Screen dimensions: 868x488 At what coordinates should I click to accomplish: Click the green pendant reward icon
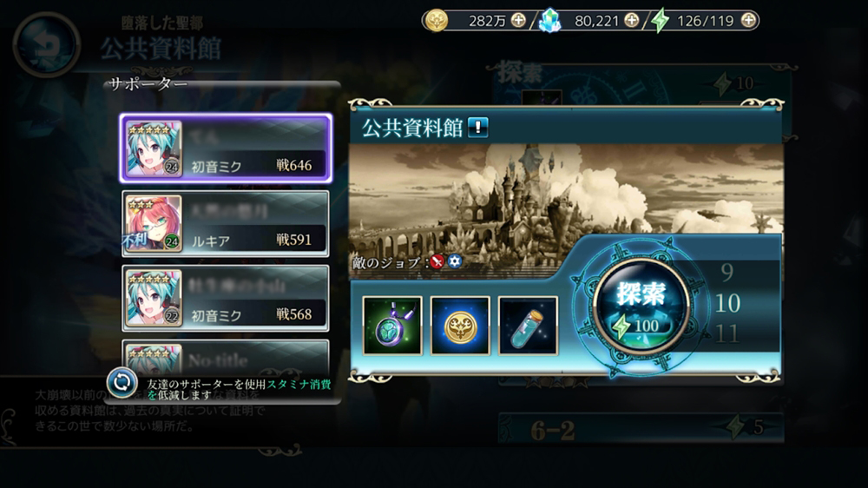point(392,325)
